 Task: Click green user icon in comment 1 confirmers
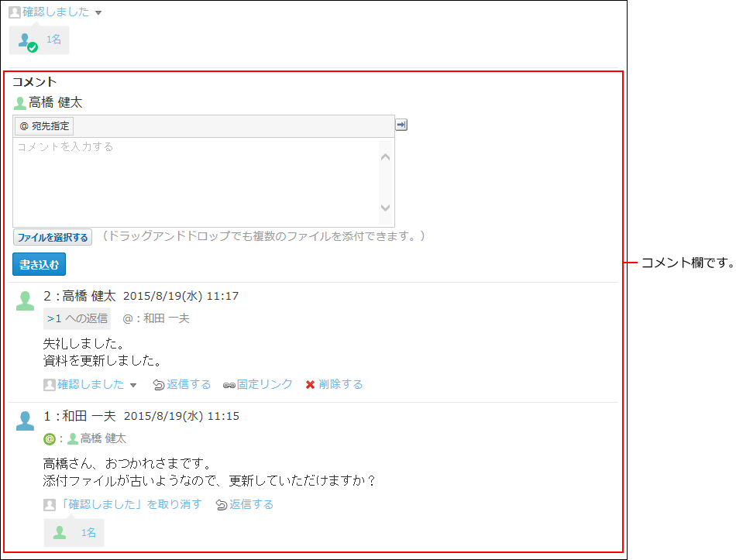click(x=60, y=532)
